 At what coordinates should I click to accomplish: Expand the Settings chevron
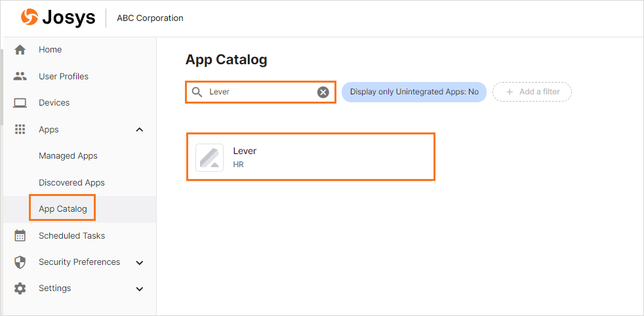pos(140,289)
